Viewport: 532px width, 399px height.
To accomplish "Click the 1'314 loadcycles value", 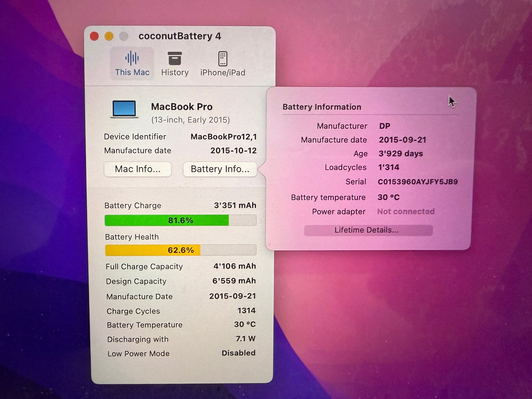I will click(x=389, y=167).
